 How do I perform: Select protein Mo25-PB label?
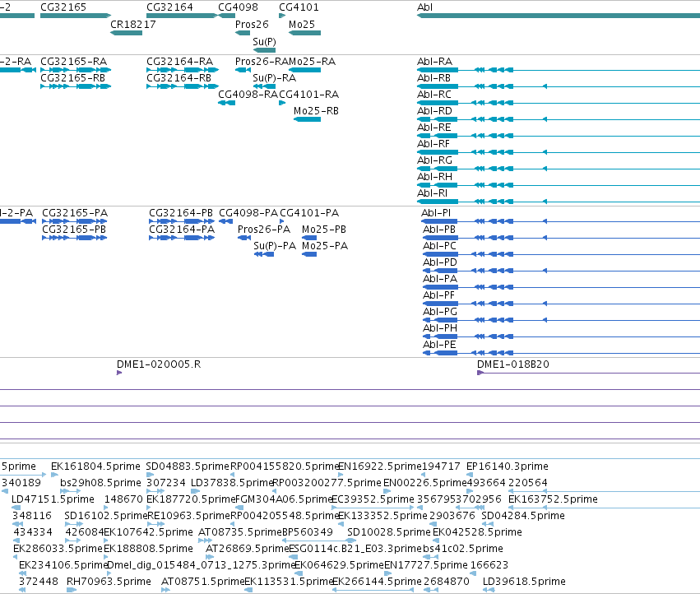324,229
